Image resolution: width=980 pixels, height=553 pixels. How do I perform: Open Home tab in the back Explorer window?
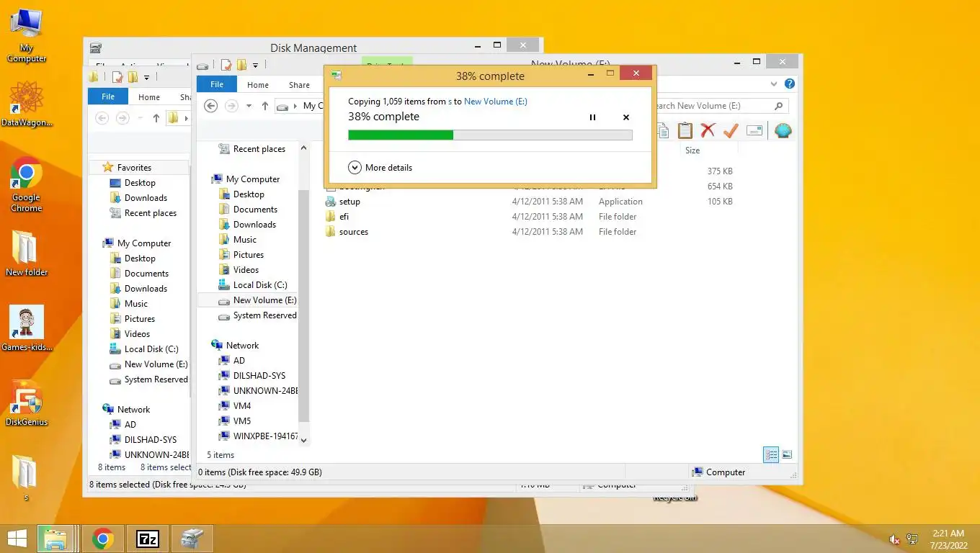click(149, 96)
